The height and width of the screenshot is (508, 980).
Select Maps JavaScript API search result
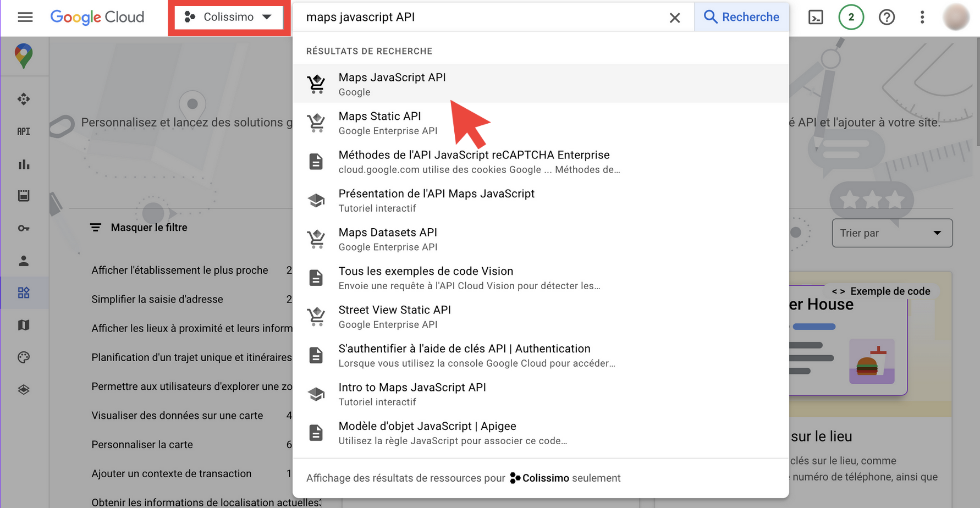(541, 84)
